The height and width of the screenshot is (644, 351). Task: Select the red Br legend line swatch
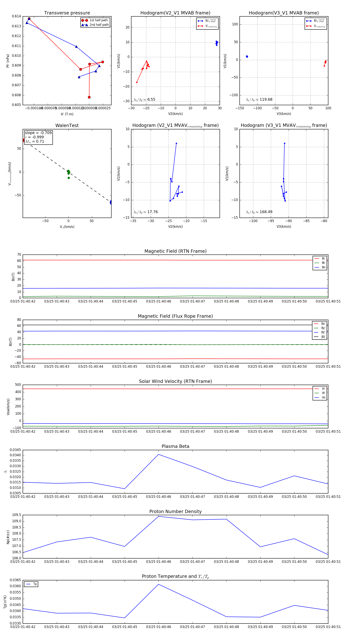tap(316, 259)
